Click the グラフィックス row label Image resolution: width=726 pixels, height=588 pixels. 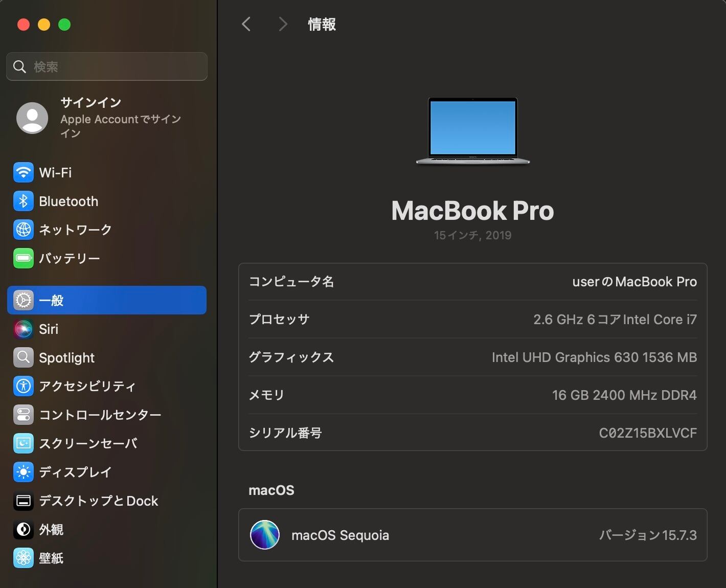pos(291,357)
